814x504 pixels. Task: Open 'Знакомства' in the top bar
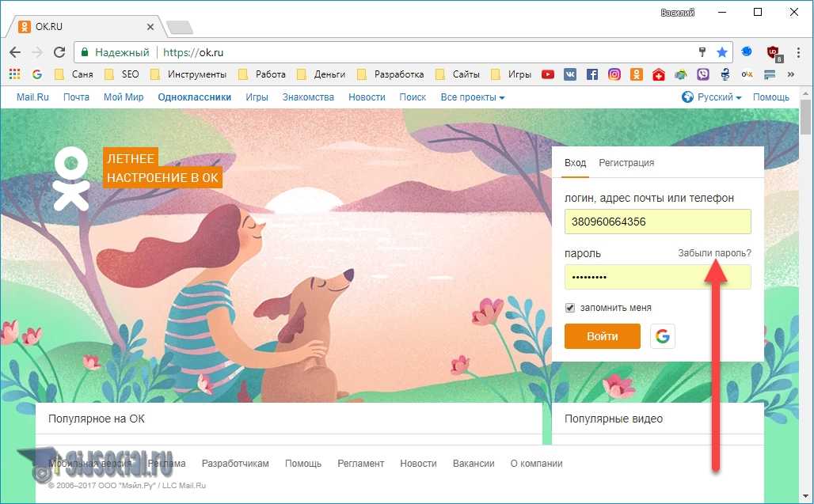click(308, 97)
